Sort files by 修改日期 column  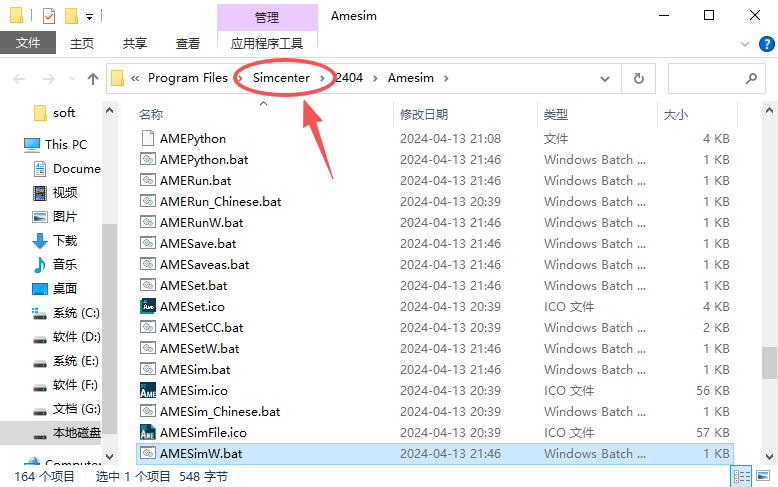click(x=424, y=115)
